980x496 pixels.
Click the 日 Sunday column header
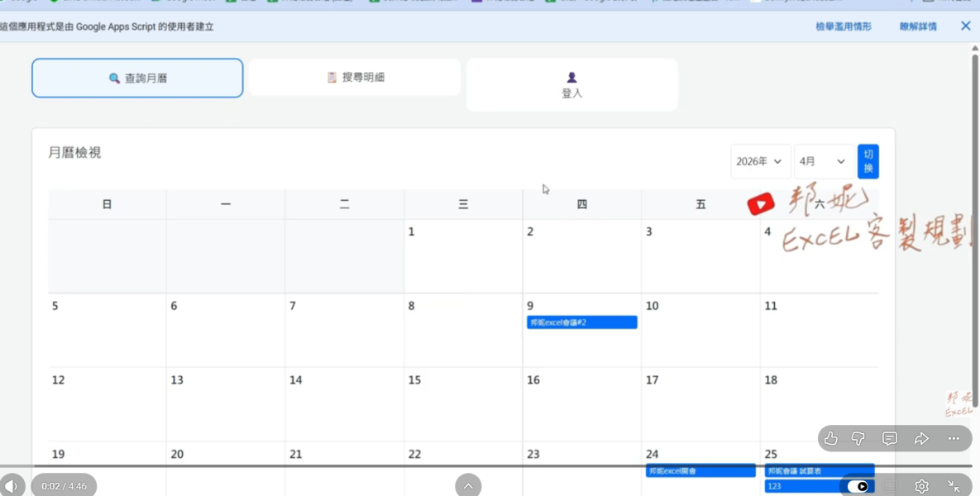click(x=107, y=204)
